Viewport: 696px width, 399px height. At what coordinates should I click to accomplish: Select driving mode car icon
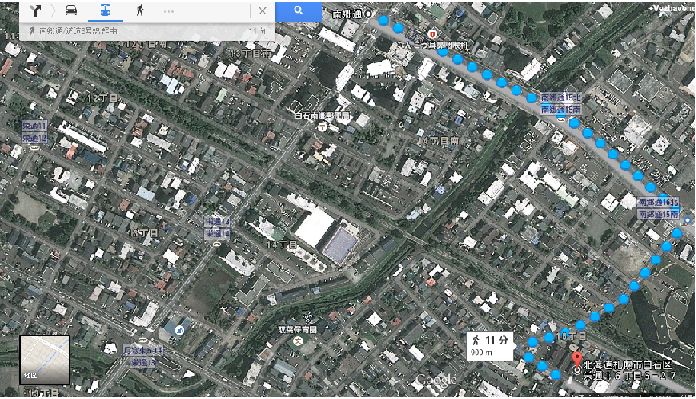tap(71, 10)
